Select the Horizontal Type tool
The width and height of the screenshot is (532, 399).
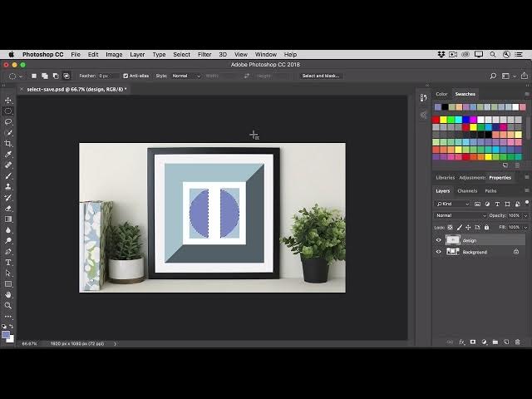tap(8, 262)
